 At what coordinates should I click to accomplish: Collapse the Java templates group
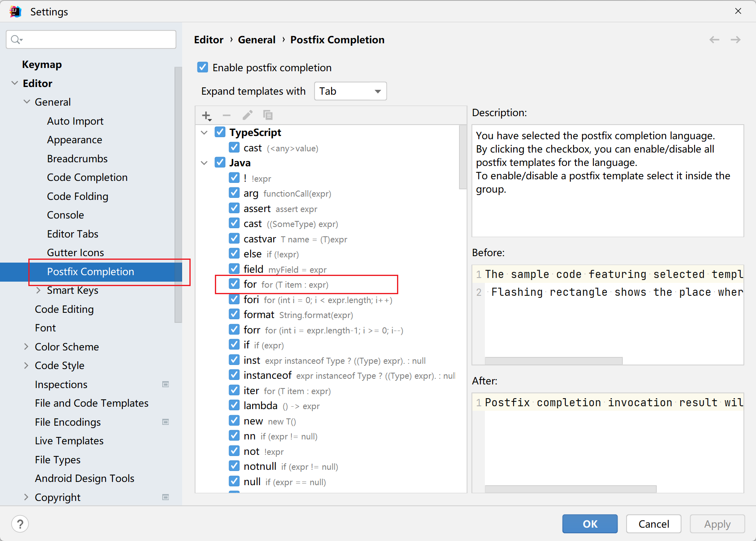tap(204, 163)
